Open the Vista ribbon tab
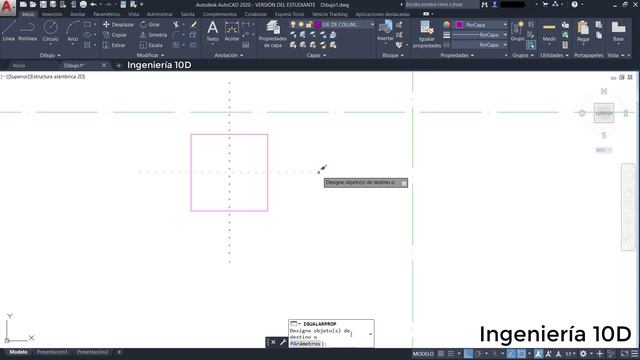640x360 pixels. click(133, 14)
